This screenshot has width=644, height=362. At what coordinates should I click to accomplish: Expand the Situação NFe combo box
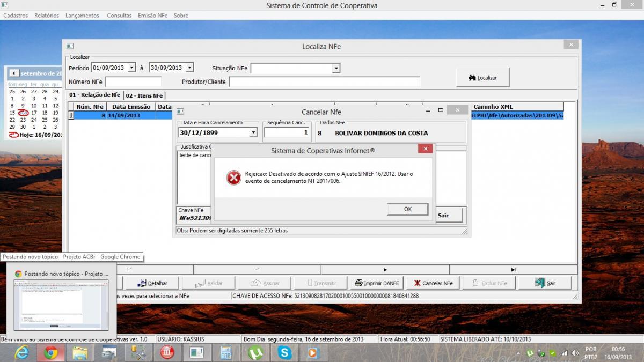tap(336, 68)
